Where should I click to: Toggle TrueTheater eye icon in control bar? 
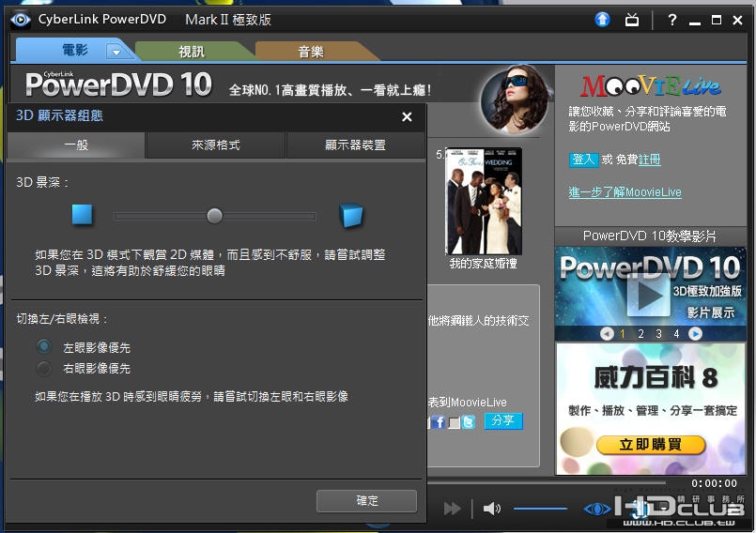tap(597, 509)
